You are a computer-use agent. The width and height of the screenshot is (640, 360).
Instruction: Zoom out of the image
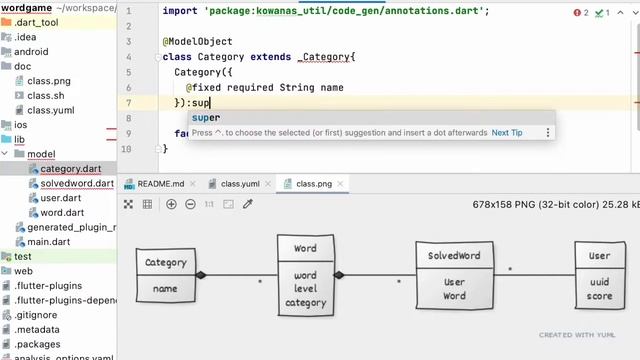click(190, 204)
